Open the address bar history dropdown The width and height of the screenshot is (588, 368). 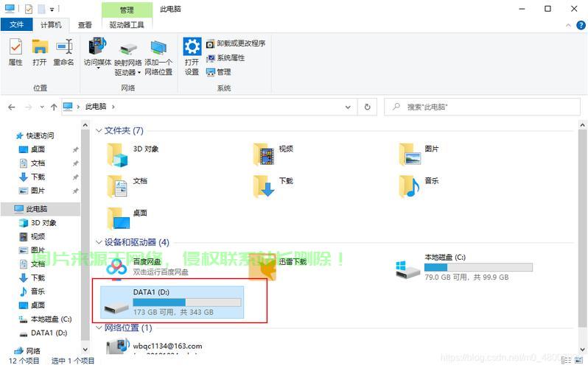[x=348, y=107]
